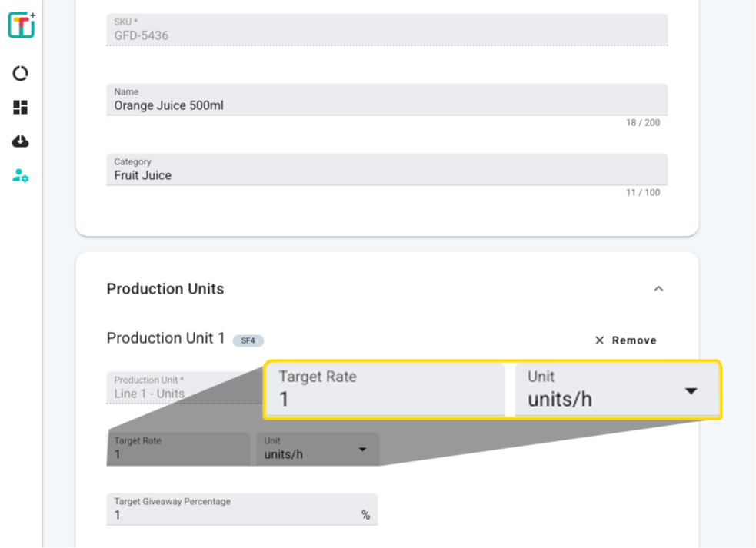Open the donut-ring analytics sidebar icon

pyautogui.click(x=21, y=74)
